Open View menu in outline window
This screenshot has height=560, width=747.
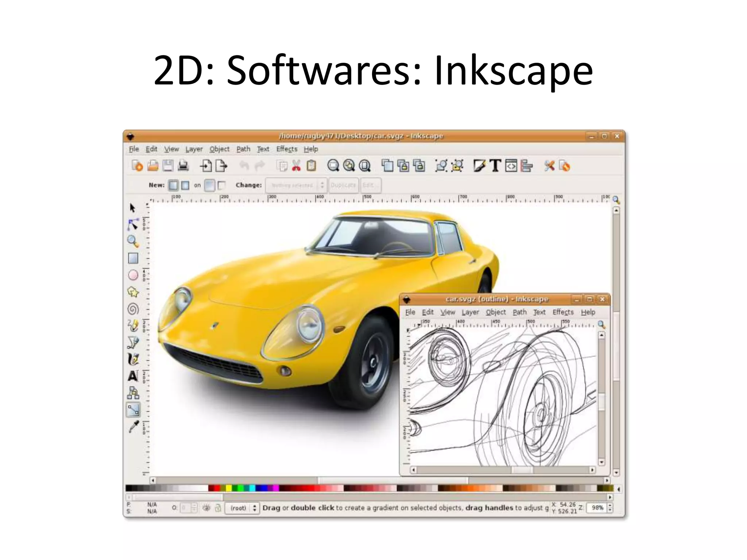pos(448,312)
